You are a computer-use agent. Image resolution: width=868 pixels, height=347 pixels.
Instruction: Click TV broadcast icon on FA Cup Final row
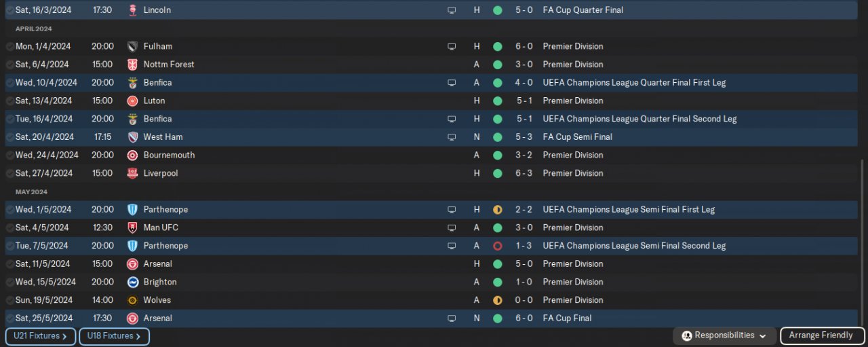[x=452, y=318]
